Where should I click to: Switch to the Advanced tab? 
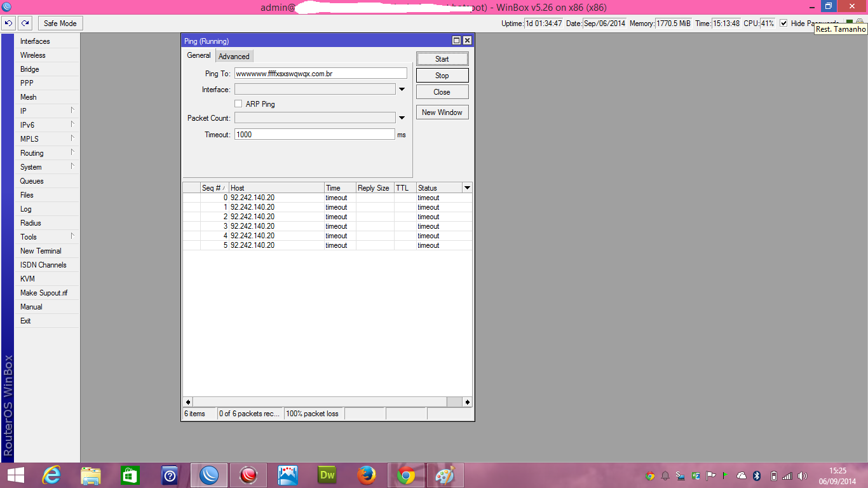tap(234, 57)
